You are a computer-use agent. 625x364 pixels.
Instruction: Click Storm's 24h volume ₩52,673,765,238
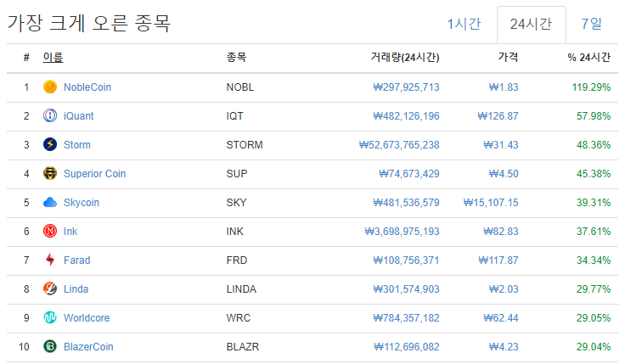[399, 144]
